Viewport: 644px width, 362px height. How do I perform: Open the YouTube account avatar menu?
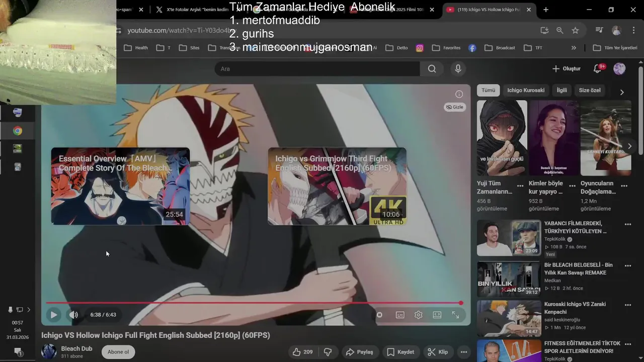(619, 69)
